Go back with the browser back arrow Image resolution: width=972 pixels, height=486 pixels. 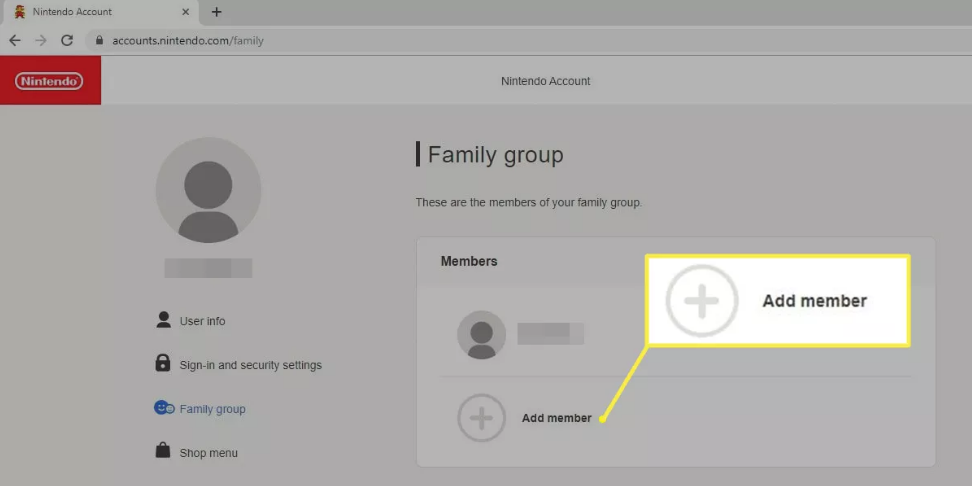point(15,41)
